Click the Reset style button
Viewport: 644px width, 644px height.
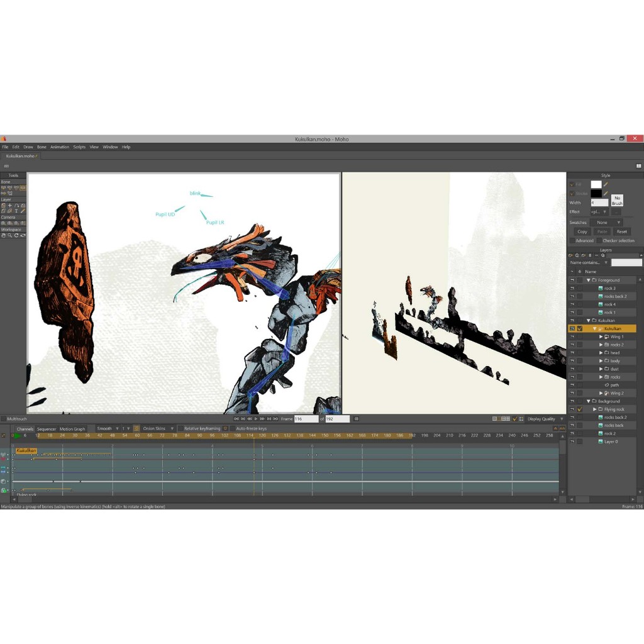tap(622, 231)
